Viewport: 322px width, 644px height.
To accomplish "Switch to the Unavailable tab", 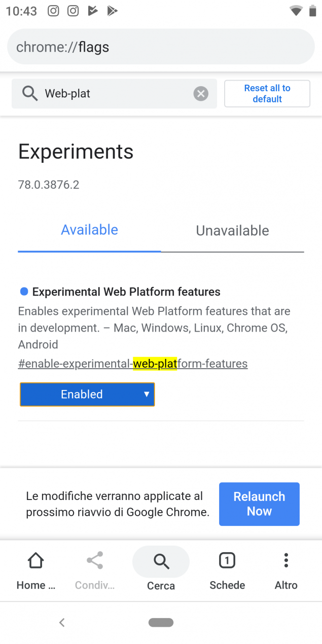I will (x=232, y=230).
